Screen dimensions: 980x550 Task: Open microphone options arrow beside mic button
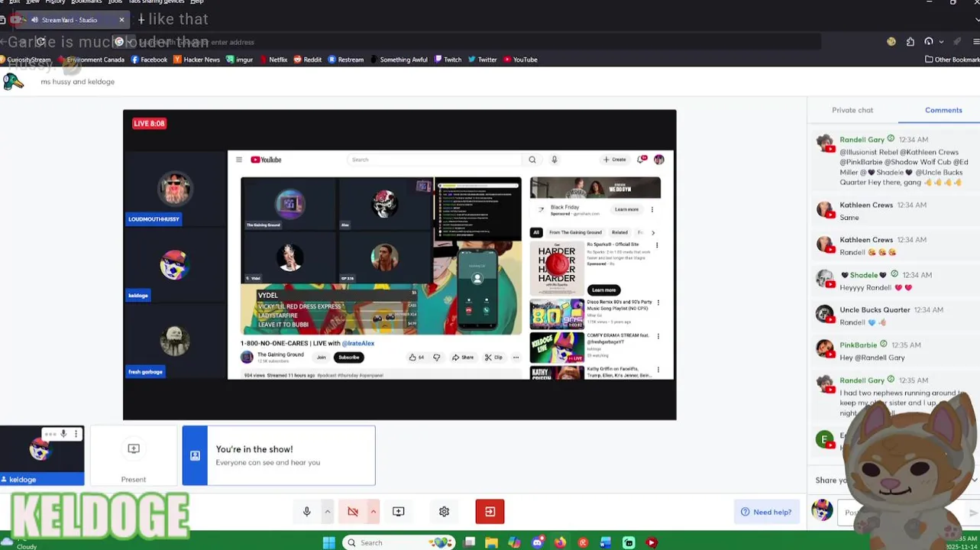[327, 512]
